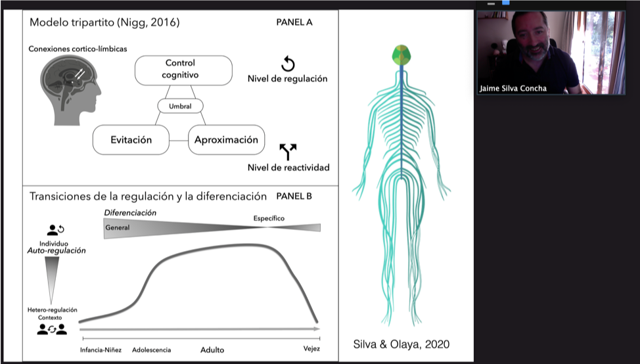Click the two-people exchange icon below 'Contexto'
The image size is (640, 364).
(x=52, y=329)
